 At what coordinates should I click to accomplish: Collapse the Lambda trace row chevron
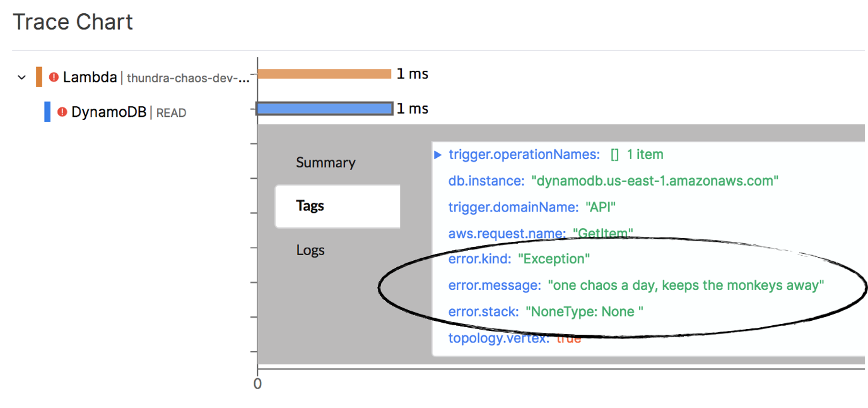click(x=22, y=78)
